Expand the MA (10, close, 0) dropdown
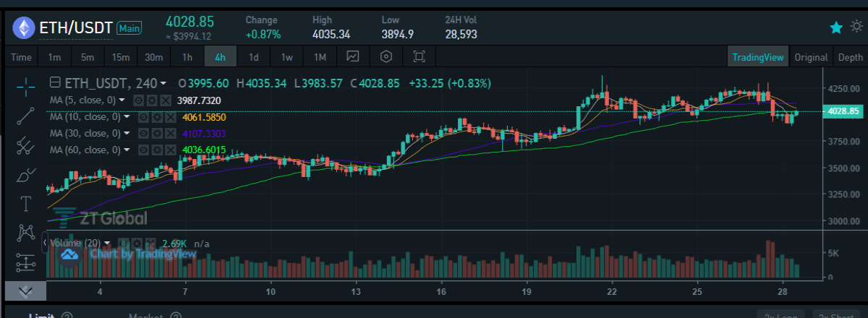868x318 pixels. tap(127, 117)
